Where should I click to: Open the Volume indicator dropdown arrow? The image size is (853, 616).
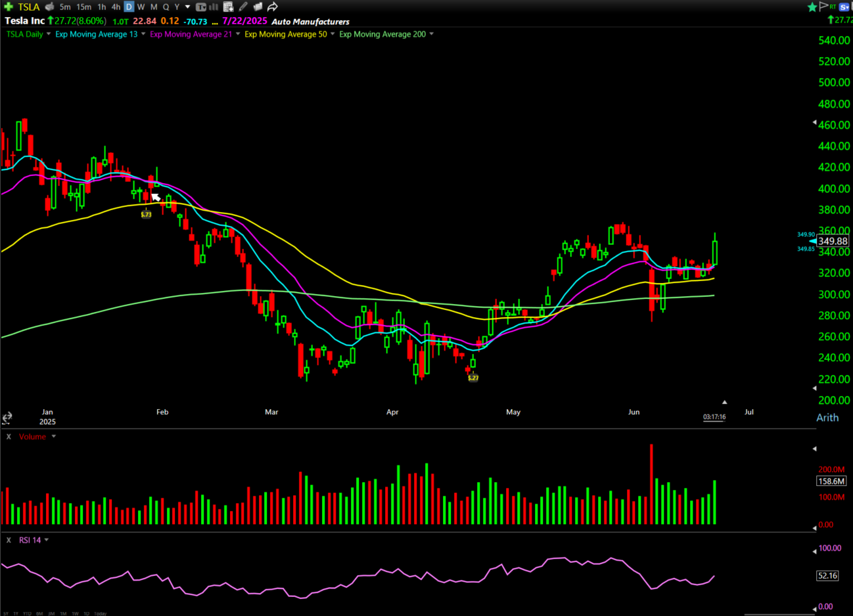tap(54, 437)
